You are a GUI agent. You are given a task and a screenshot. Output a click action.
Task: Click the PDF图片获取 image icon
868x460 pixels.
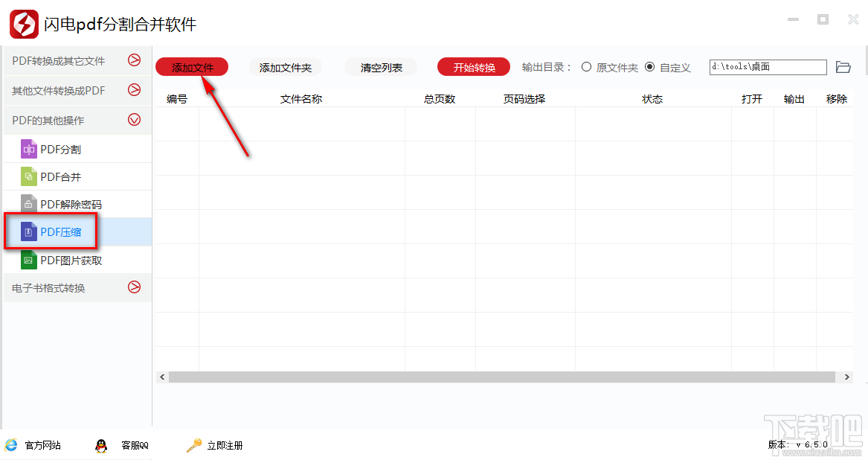coord(29,260)
